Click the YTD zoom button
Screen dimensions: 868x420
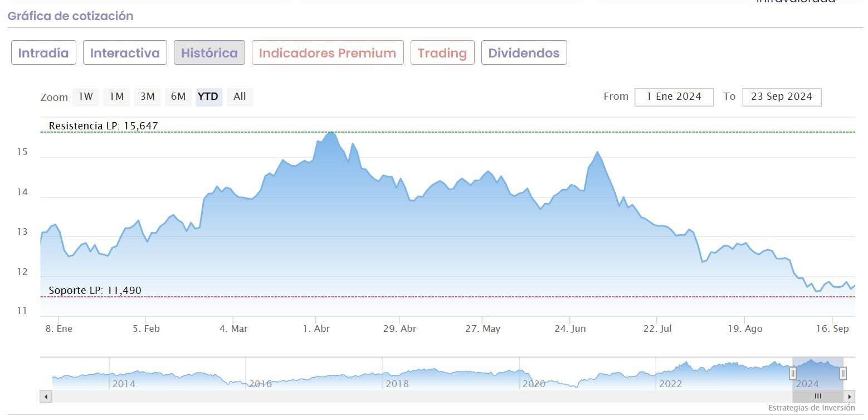[208, 96]
